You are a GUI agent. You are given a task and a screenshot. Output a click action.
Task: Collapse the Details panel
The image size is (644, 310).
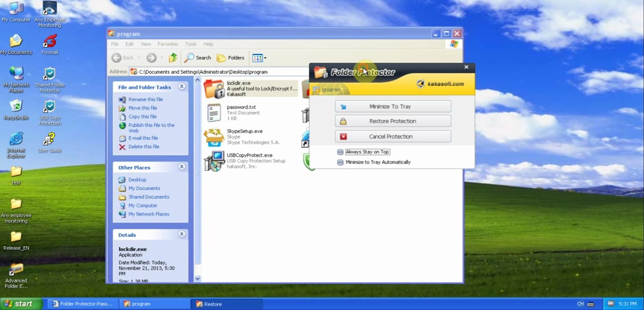[x=182, y=234]
